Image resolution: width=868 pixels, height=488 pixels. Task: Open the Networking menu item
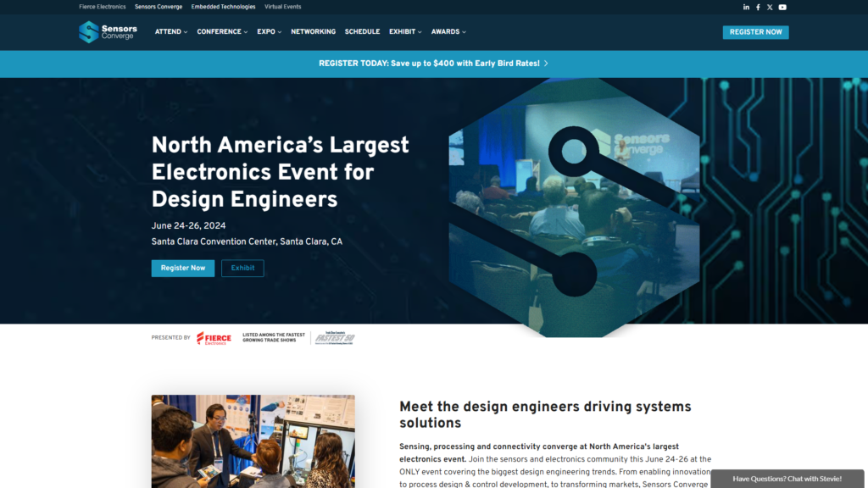tap(314, 32)
